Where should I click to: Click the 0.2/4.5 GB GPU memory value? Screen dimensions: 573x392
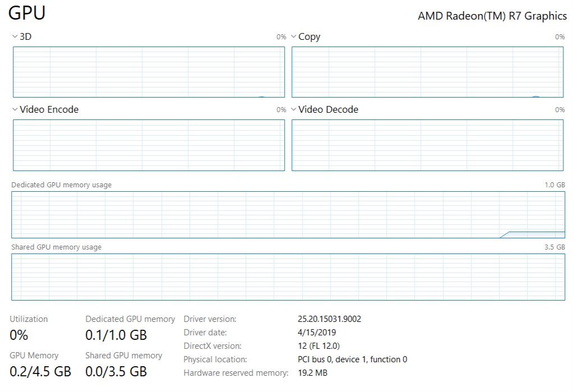(40, 371)
